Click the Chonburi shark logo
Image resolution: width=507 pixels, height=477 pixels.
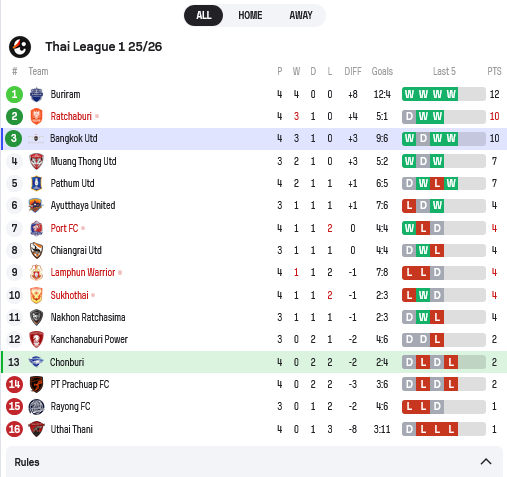tap(36, 362)
